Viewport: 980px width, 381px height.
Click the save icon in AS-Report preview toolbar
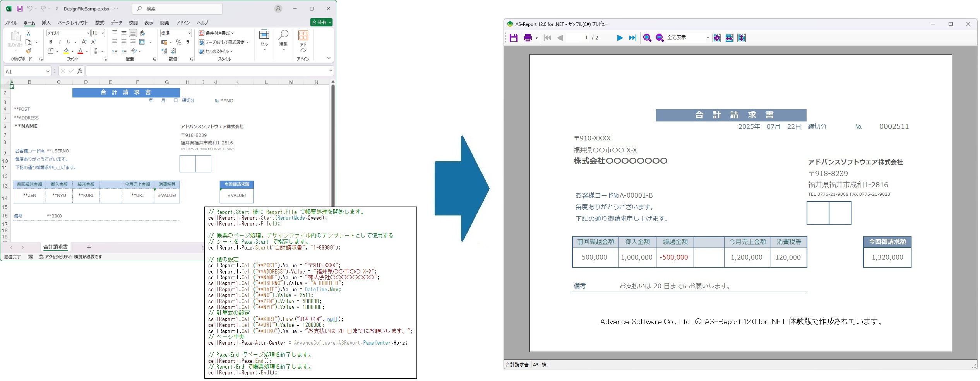[x=513, y=38]
